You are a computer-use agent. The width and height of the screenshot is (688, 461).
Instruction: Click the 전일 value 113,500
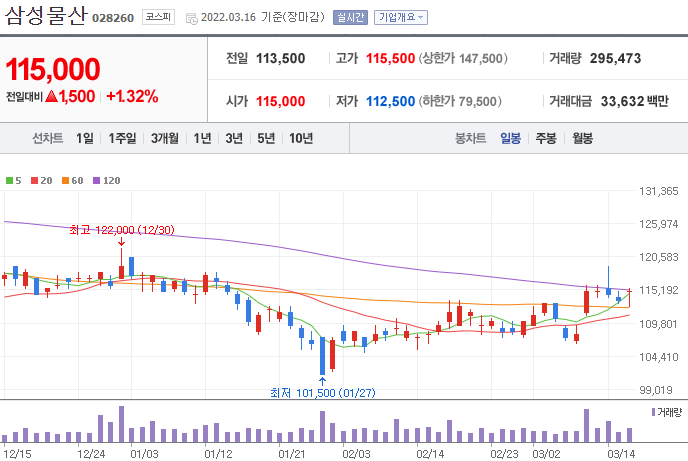(280, 58)
